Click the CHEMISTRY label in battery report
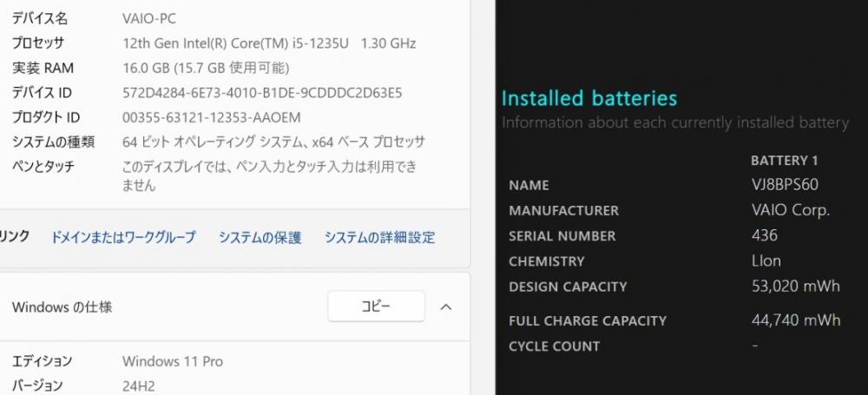868x395 pixels. pyautogui.click(x=546, y=261)
